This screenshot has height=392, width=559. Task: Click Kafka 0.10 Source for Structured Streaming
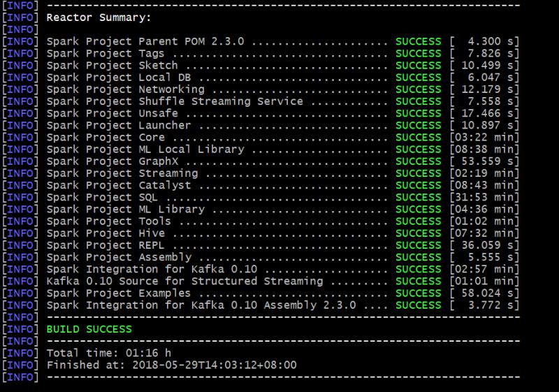[184, 281]
